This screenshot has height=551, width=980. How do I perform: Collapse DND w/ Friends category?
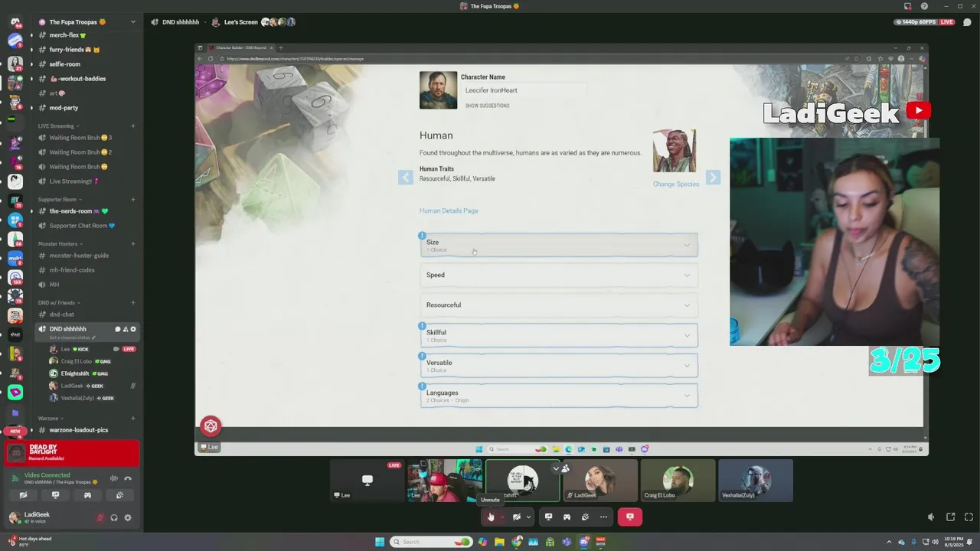59,303
